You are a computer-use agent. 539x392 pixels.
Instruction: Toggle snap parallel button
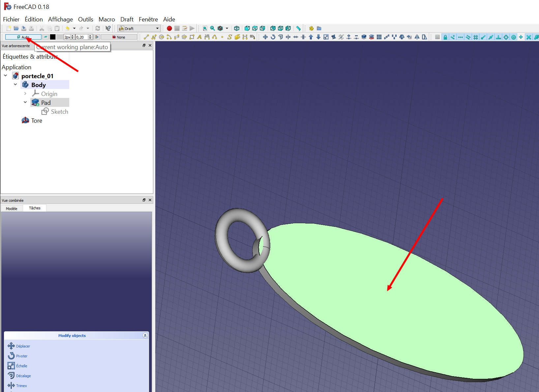(468, 37)
